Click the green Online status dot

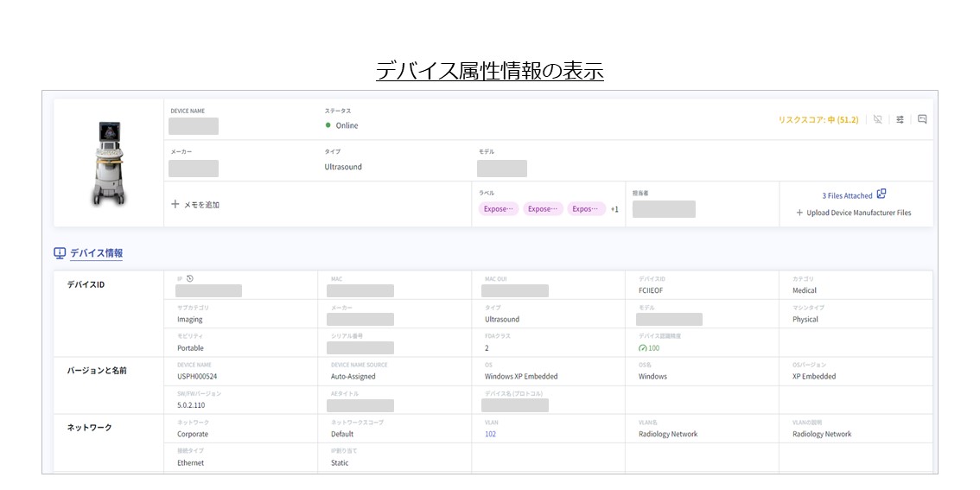pyautogui.click(x=328, y=125)
